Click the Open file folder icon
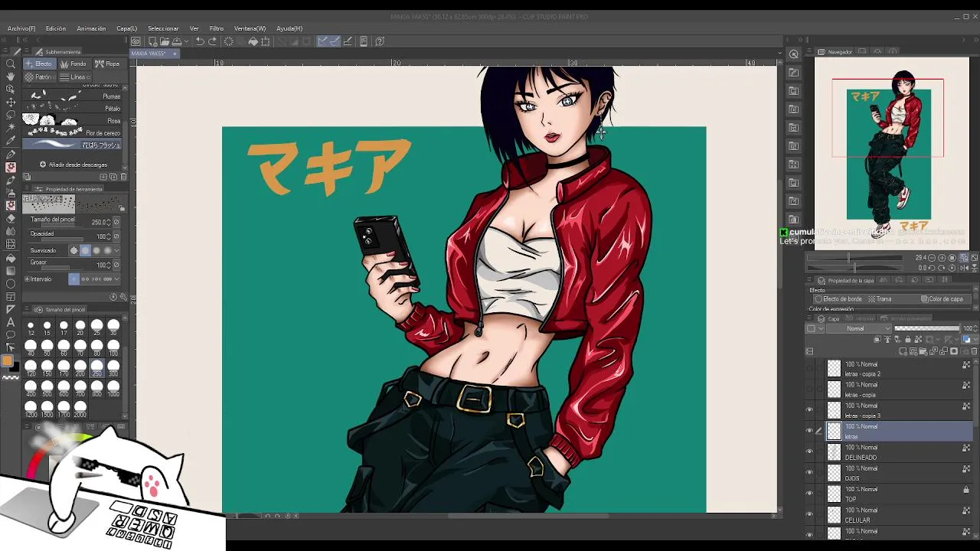This screenshot has width=980, height=551. [165, 41]
